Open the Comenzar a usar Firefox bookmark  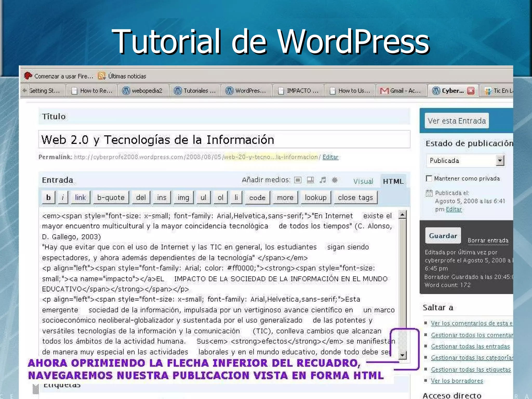click(x=59, y=76)
